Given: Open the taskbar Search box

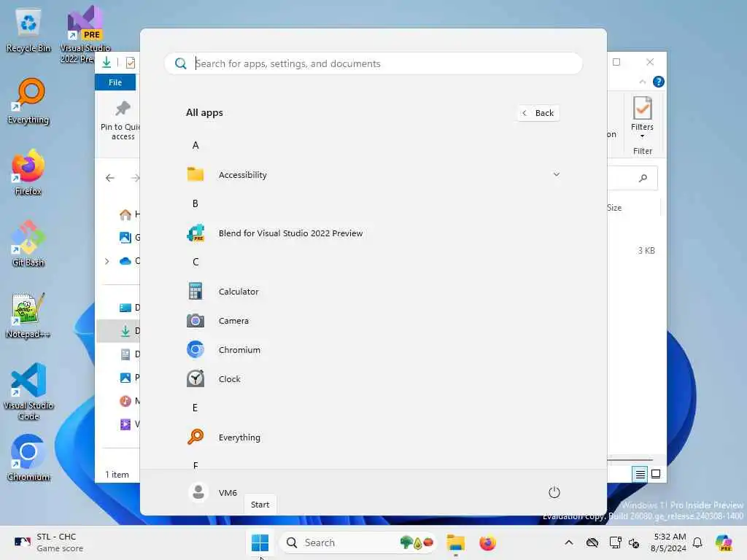Looking at the screenshot, I should [357, 542].
